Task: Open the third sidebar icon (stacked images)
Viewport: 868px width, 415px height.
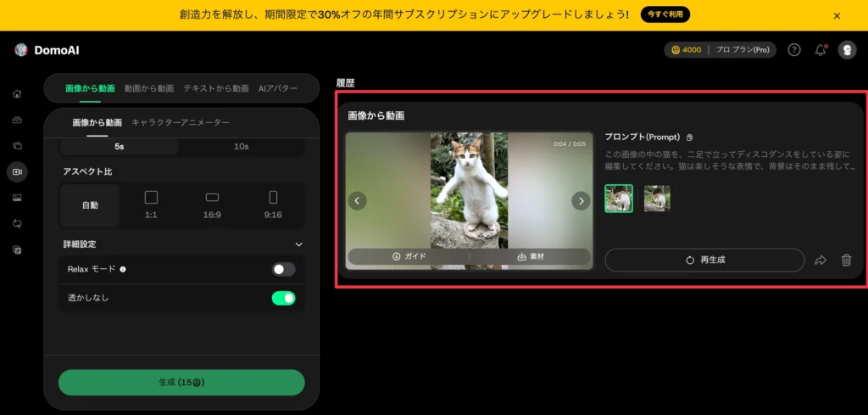Action: (x=17, y=146)
